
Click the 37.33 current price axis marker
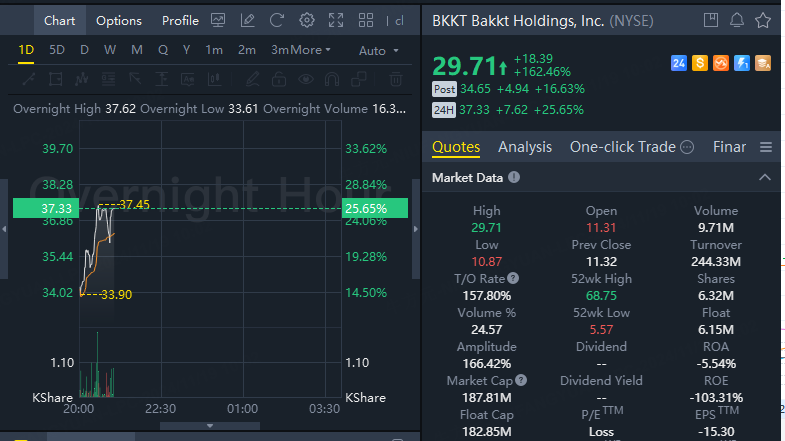(x=46, y=208)
